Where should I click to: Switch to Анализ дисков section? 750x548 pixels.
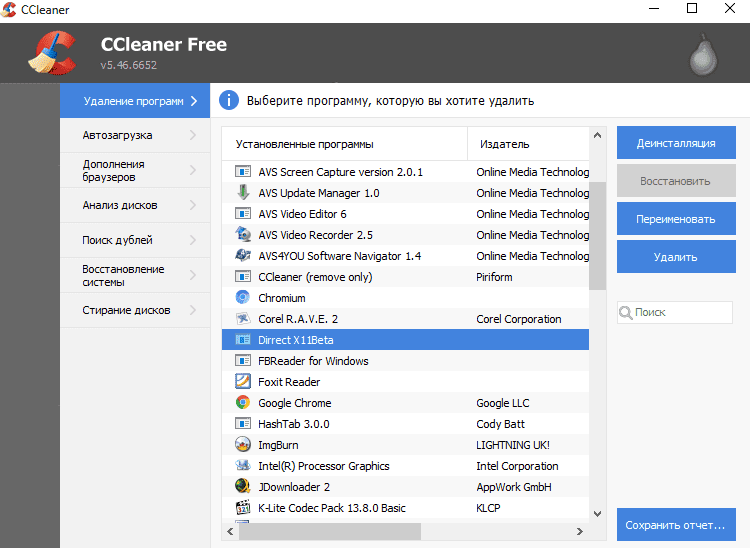point(135,205)
